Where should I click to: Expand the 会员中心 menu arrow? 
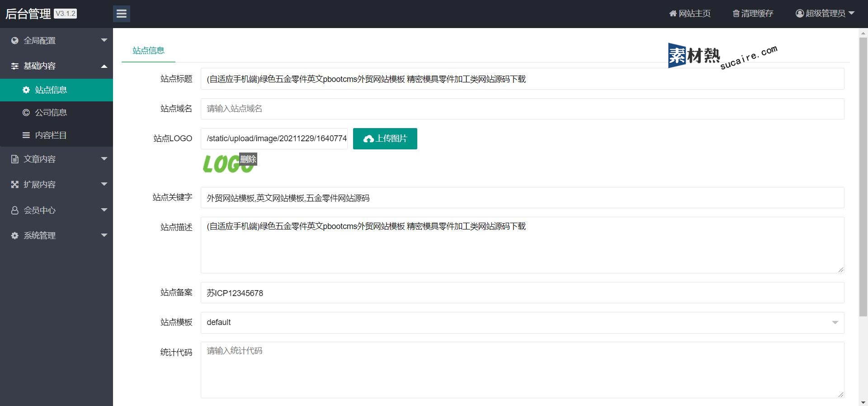pyautogui.click(x=104, y=210)
